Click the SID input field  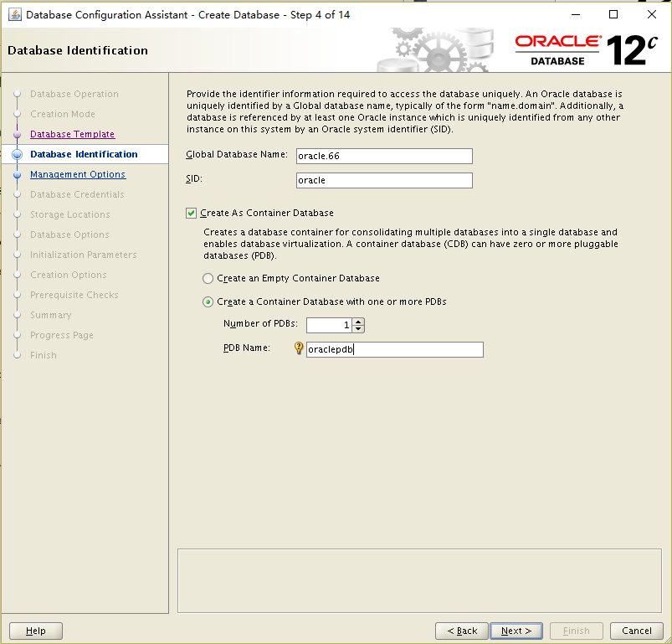point(384,181)
